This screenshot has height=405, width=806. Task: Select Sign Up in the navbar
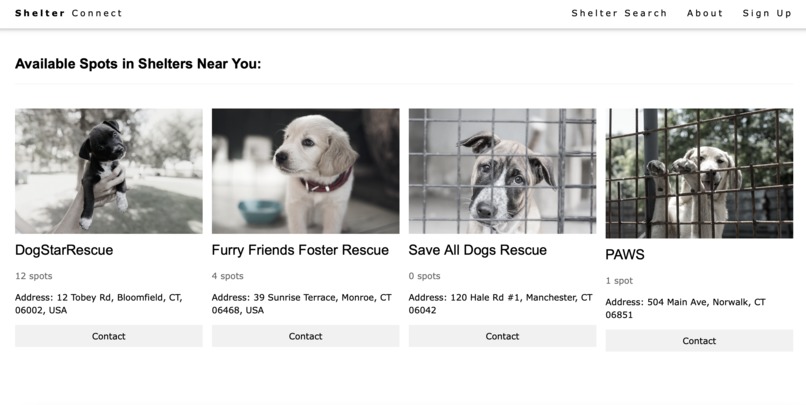coord(767,13)
